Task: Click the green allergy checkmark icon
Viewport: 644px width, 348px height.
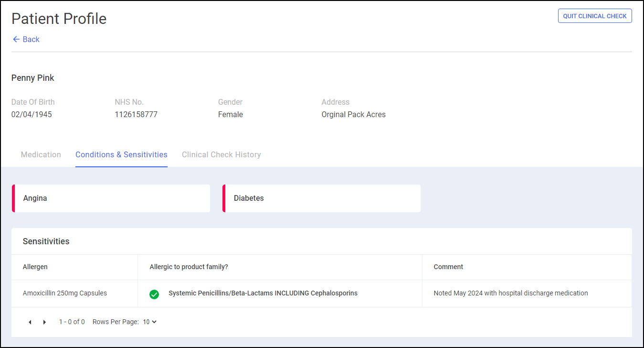Action: point(154,294)
